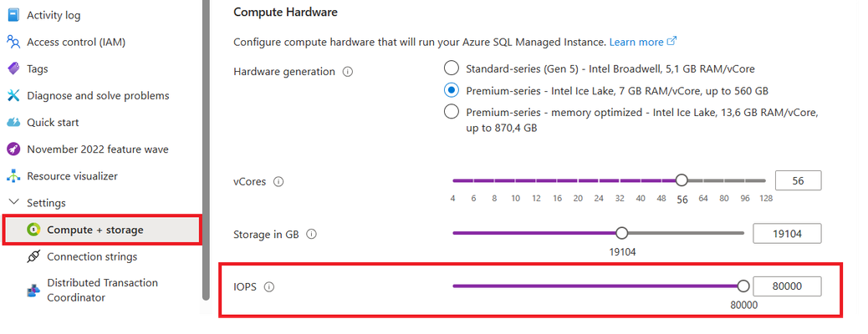868x334 pixels.
Task: Click the Storage in GB value field
Action: [787, 234]
